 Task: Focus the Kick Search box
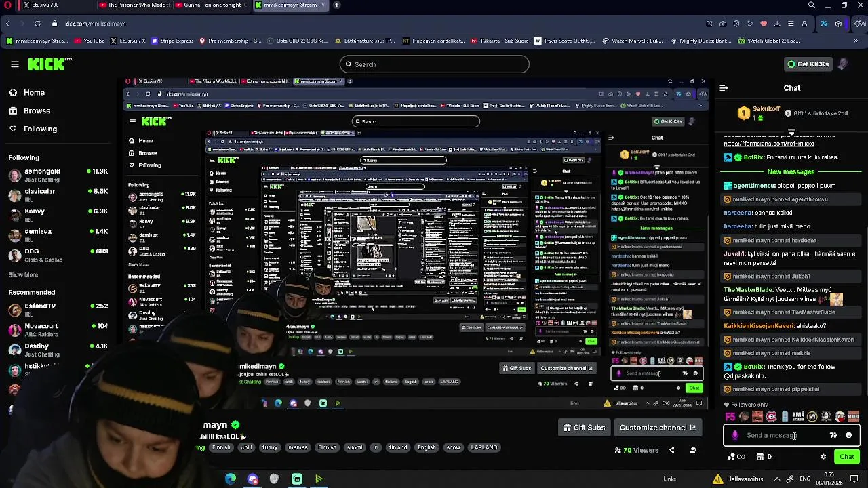[434, 64]
